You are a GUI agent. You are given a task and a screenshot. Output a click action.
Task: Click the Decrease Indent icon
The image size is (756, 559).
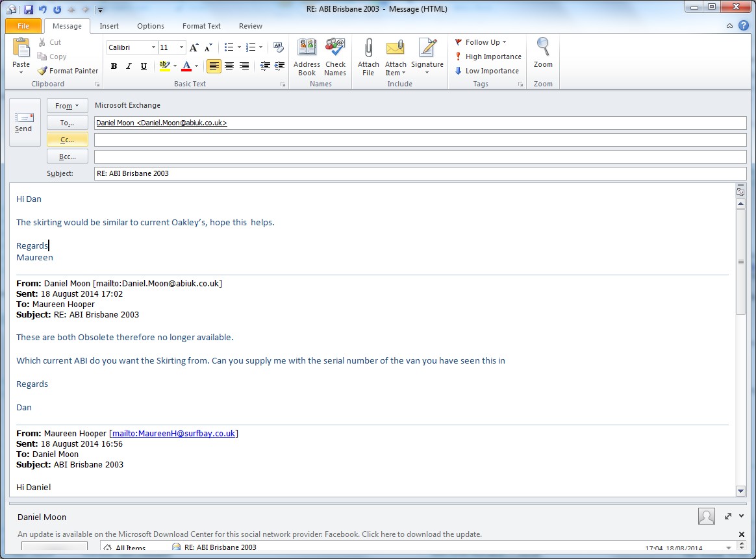point(265,66)
